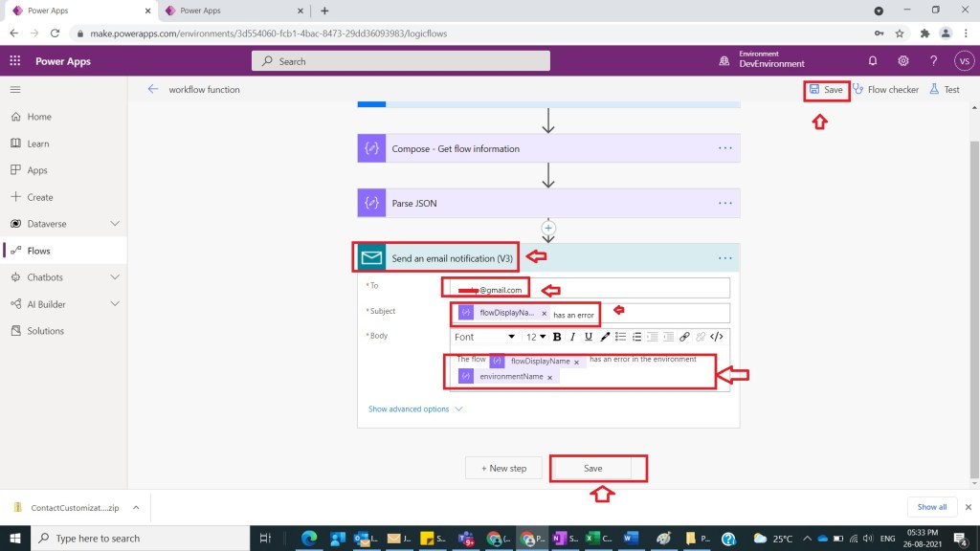980x551 pixels.
Task: Open the Font dropdown in Body editor
Action: [485, 337]
